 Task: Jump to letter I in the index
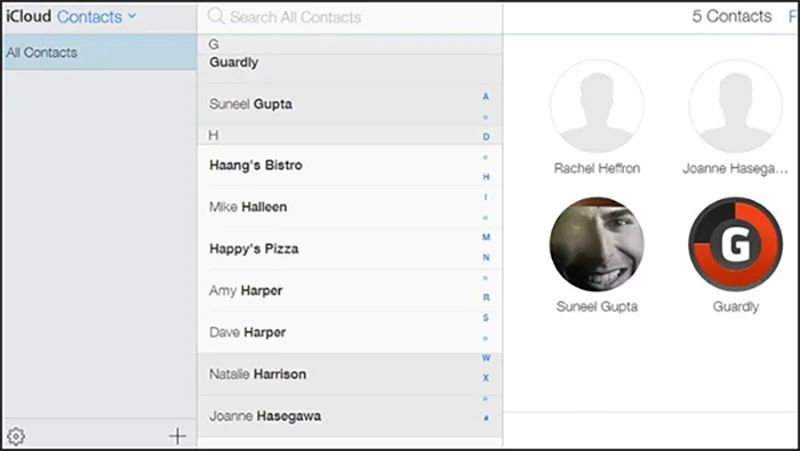486,197
